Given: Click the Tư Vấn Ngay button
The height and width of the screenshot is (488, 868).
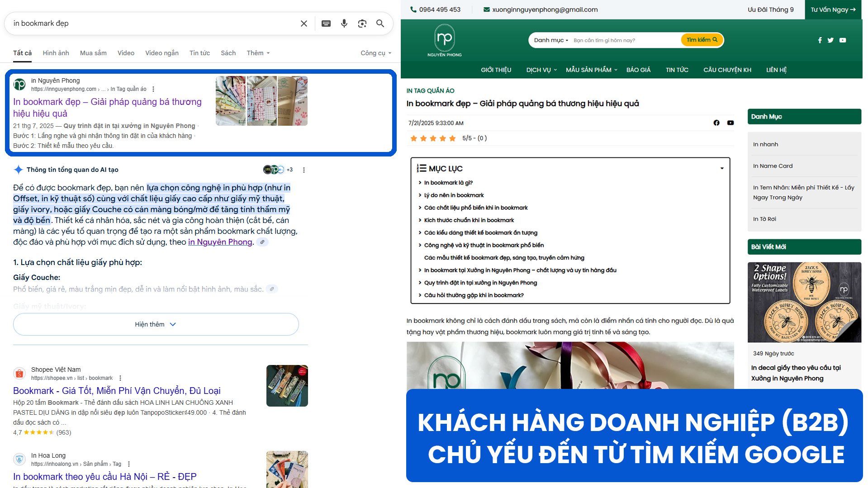Looking at the screenshot, I should pyautogui.click(x=833, y=9).
